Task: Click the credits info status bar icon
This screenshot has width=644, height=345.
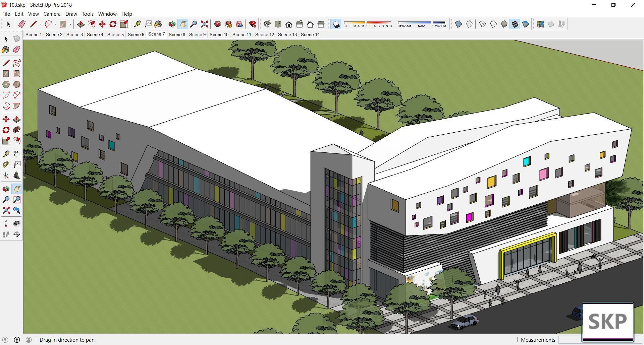Action: coord(17,340)
